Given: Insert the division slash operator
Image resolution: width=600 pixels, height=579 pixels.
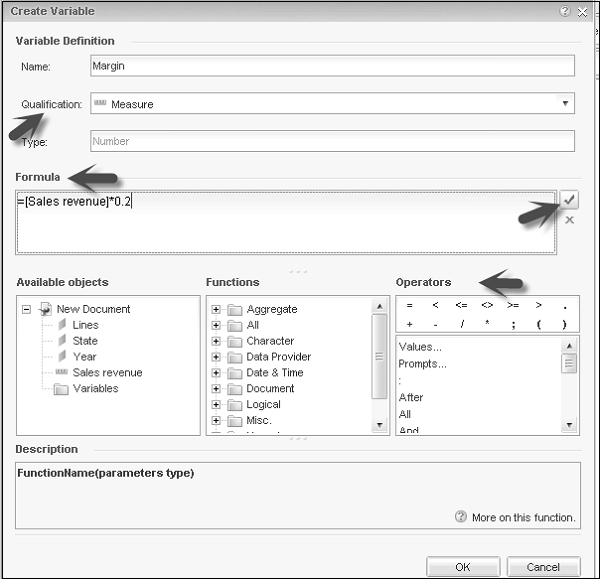Looking at the screenshot, I should coord(462,325).
